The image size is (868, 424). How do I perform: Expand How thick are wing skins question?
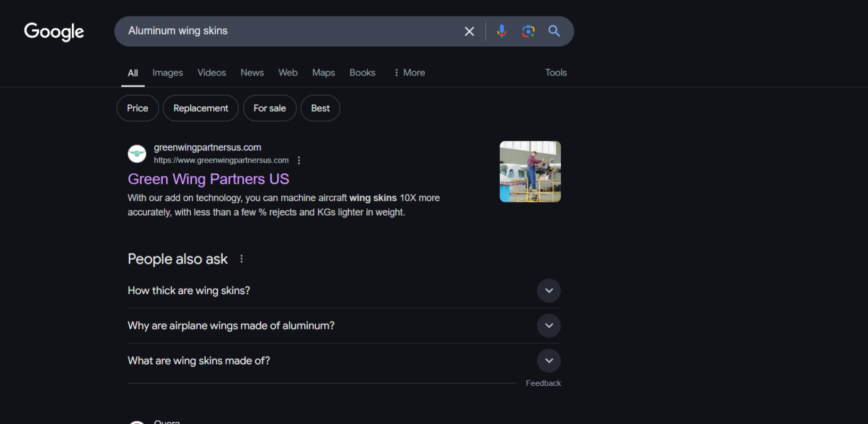[344, 291]
